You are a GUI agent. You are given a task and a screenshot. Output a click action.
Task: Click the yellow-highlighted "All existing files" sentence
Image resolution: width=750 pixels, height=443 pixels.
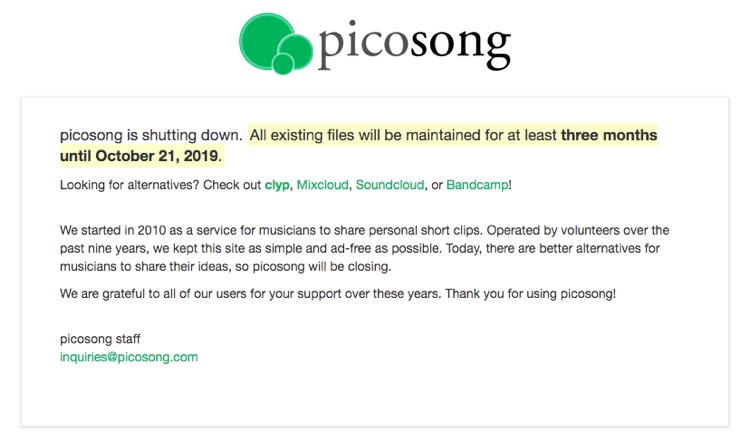pyautogui.click(x=359, y=145)
